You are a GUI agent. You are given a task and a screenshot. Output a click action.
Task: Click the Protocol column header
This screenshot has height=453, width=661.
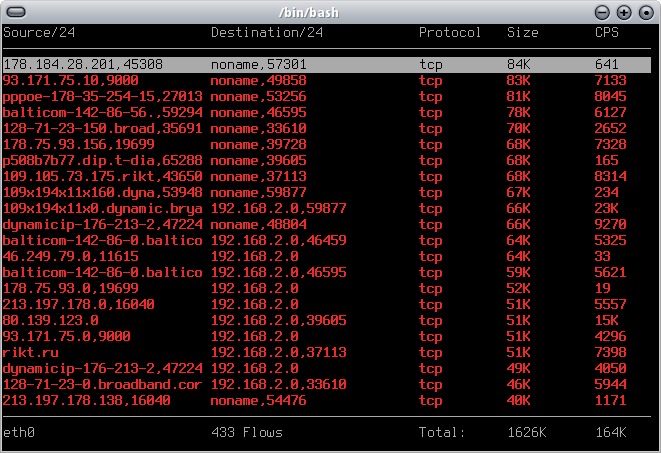pos(449,32)
